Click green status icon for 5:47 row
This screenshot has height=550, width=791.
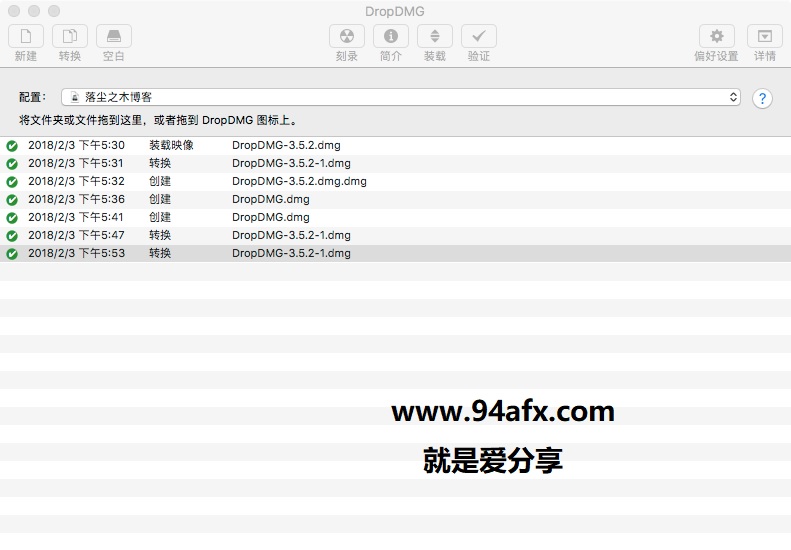point(12,236)
